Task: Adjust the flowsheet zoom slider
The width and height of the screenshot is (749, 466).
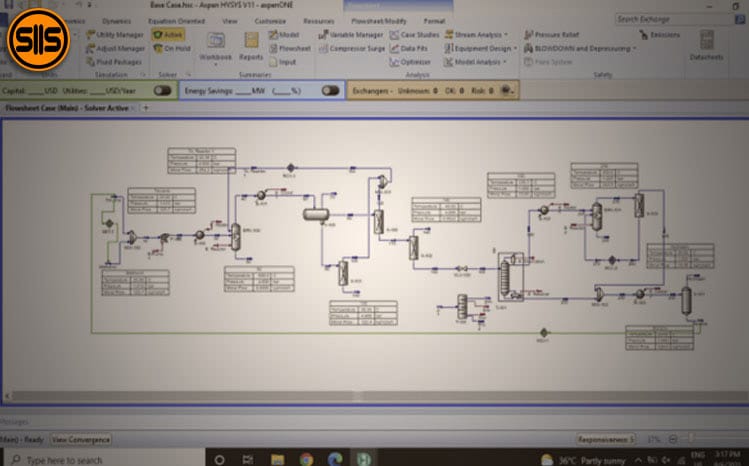Action: 691,437
